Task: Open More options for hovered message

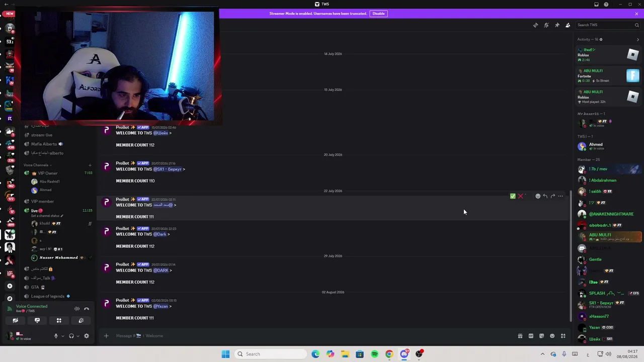Action: pos(560,196)
